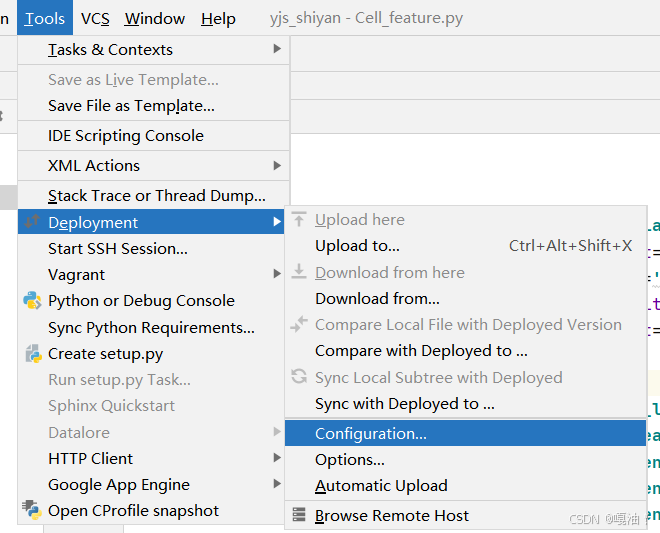Select XML Actions menu entry

pos(154,165)
